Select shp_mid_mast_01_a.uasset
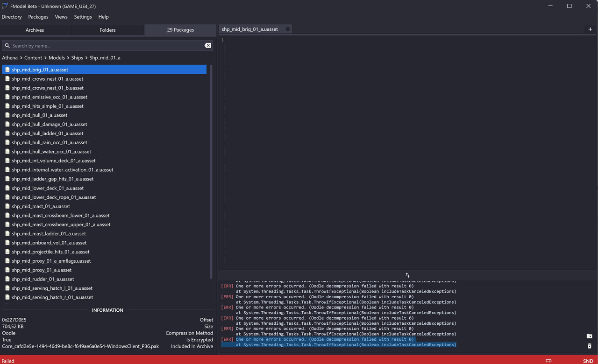This screenshot has width=598, height=364. point(104,206)
